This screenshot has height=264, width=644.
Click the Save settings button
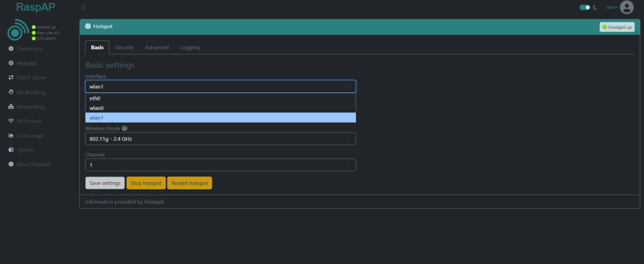click(x=104, y=184)
